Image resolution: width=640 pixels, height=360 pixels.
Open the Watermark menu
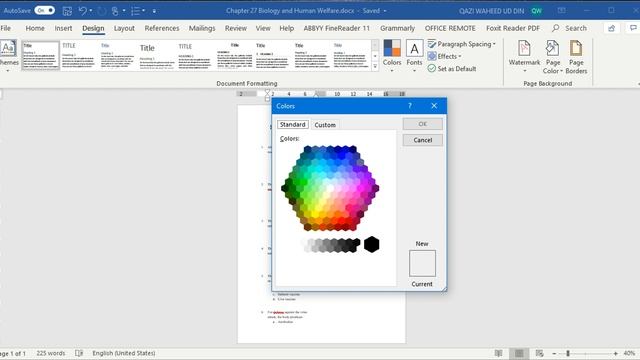click(524, 56)
